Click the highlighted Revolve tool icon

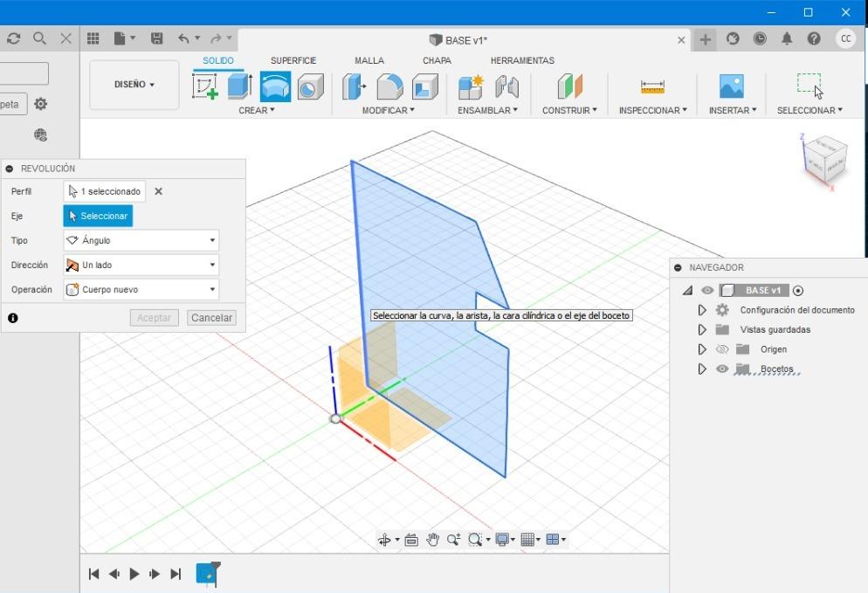(275, 86)
